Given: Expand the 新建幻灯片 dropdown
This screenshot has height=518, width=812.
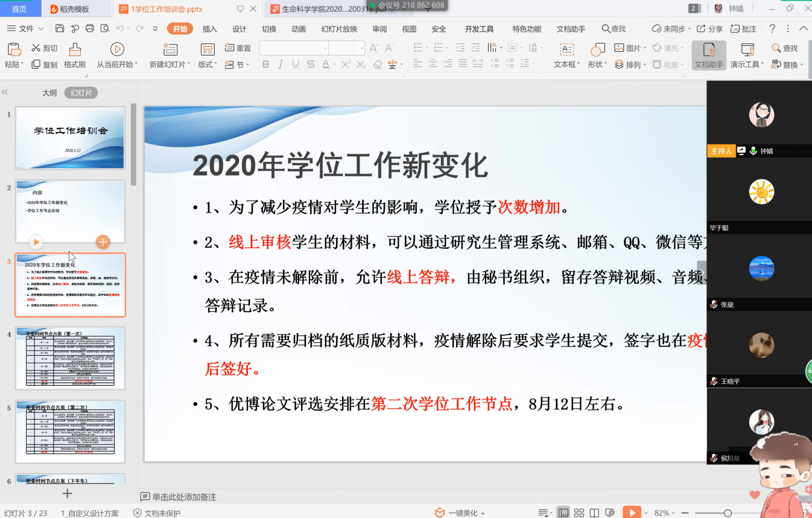Looking at the screenshot, I should point(189,65).
